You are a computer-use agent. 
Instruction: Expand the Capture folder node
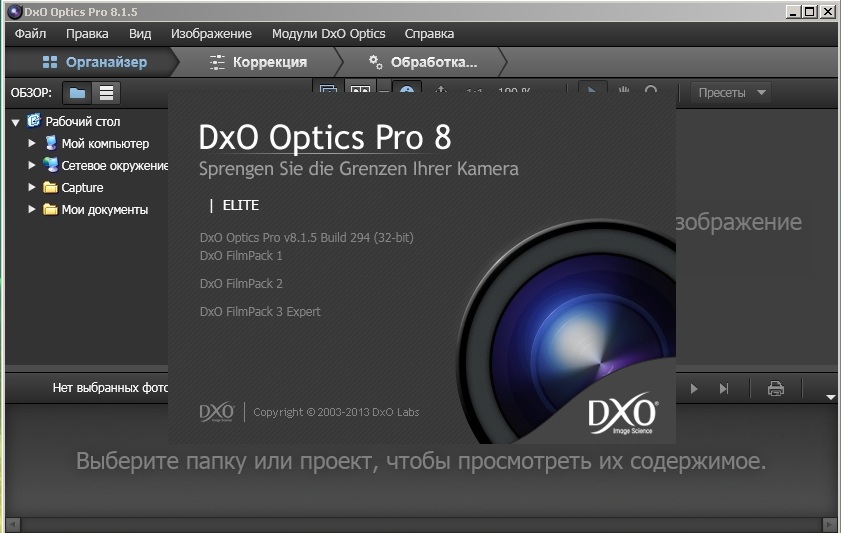32,187
